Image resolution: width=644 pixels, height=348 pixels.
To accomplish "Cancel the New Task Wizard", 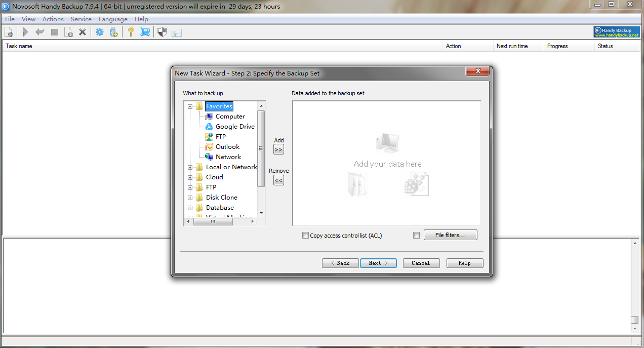I will [x=421, y=263].
